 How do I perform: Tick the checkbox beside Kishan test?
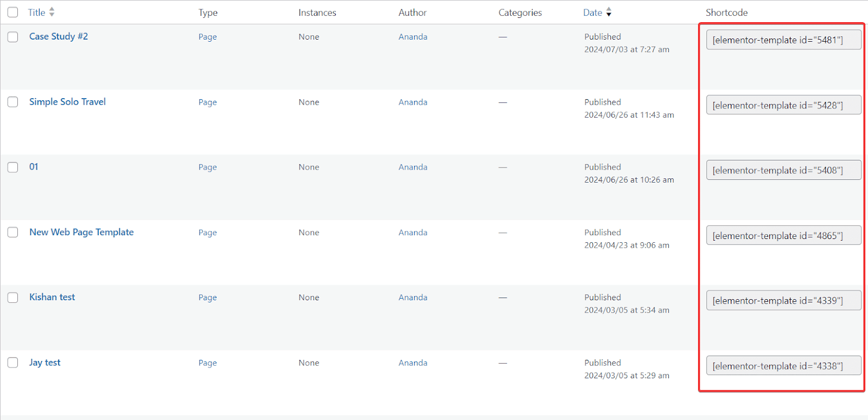click(12, 298)
